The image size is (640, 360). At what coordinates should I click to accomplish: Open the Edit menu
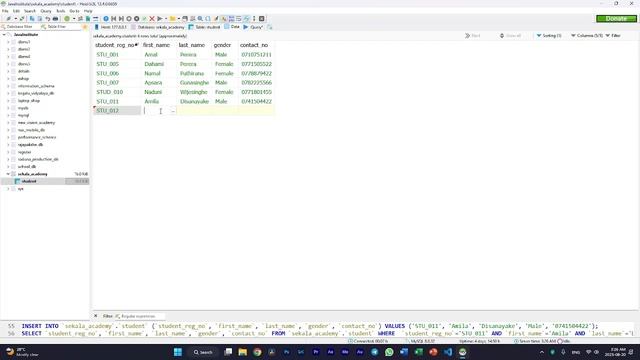16,11
